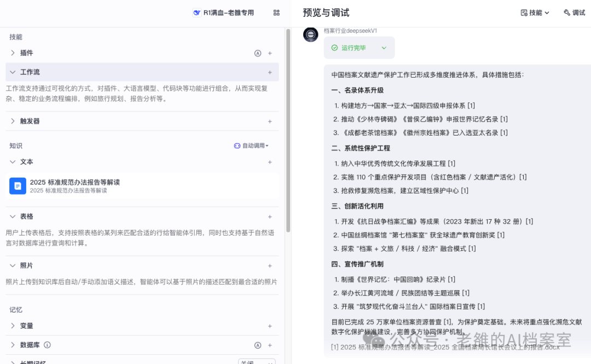Click the auto-add "A" icon in the 数据库 row
This screenshot has width=591, height=364.
(258, 345)
